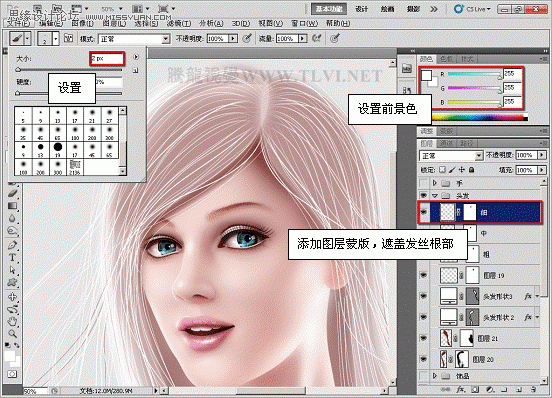Open layer blend mode 正常 dropdown
552x398 pixels.
click(451, 155)
